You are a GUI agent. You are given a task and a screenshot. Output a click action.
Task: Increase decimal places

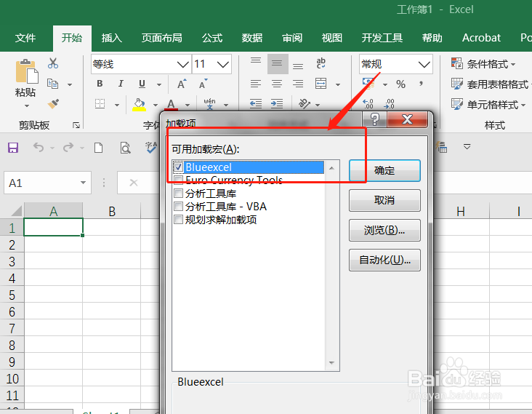click(x=368, y=104)
